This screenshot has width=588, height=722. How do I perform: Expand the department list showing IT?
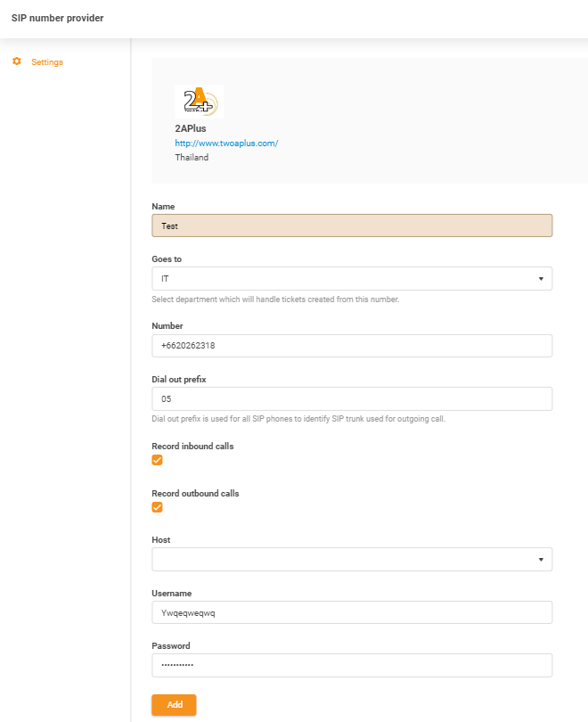540,278
